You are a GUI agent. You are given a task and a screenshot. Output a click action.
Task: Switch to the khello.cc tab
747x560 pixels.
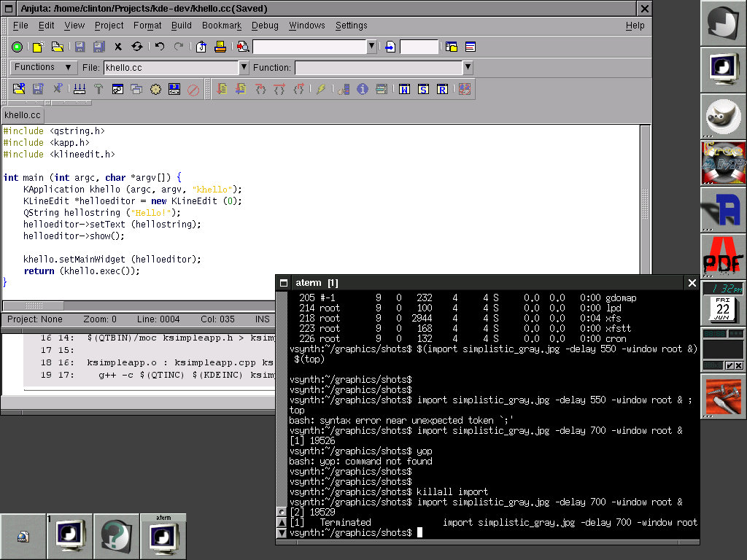click(x=23, y=115)
